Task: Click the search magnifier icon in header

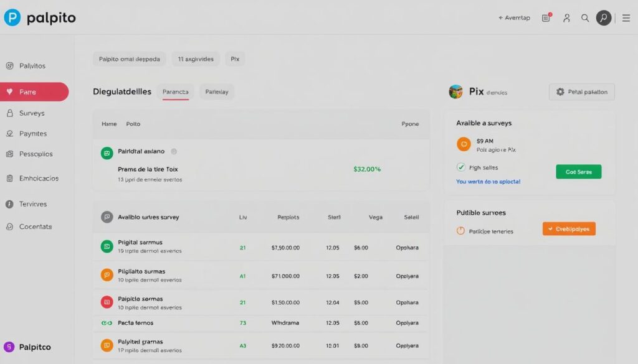Action: (x=585, y=18)
